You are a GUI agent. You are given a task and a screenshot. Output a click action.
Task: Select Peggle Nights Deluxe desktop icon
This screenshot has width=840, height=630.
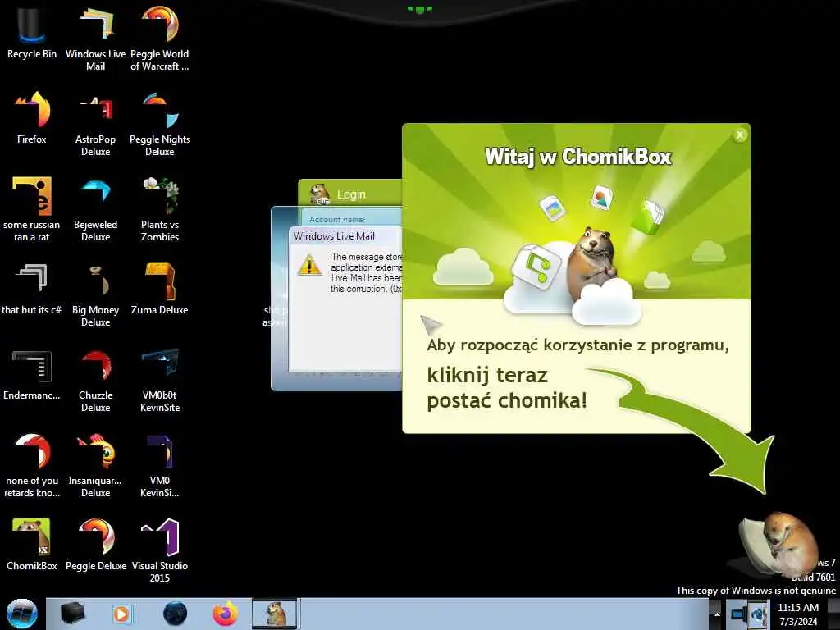160,123
